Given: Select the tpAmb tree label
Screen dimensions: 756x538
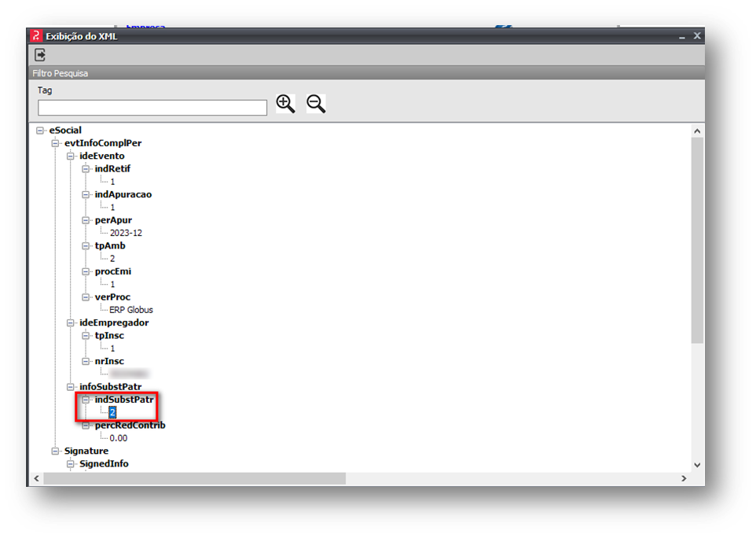Looking at the screenshot, I should tap(110, 245).
